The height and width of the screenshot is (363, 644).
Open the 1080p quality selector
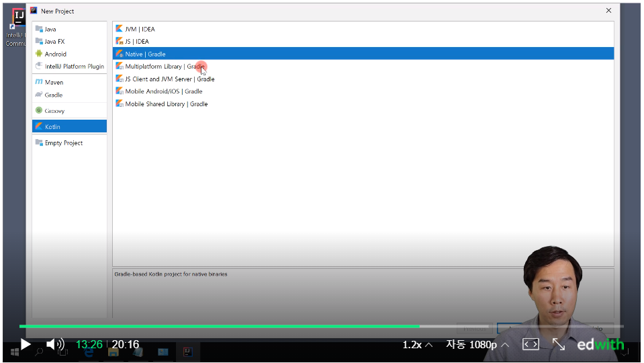click(x=477, y=344)
